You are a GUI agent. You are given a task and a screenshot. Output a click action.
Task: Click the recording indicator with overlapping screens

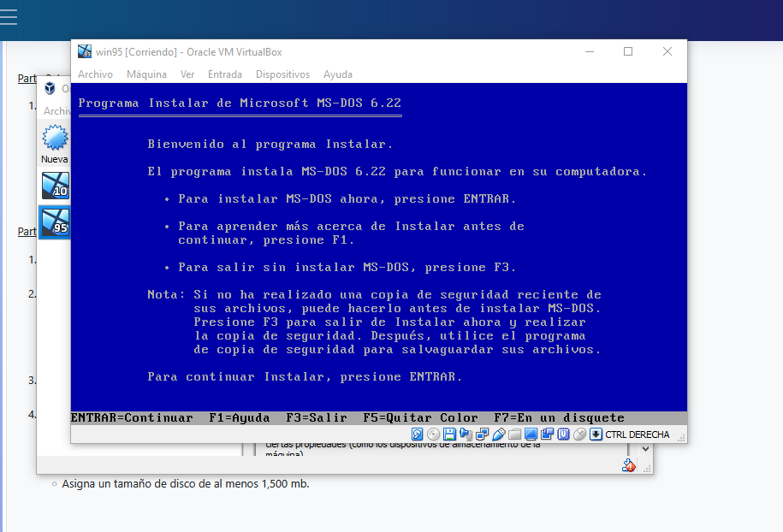pos(548,434)
